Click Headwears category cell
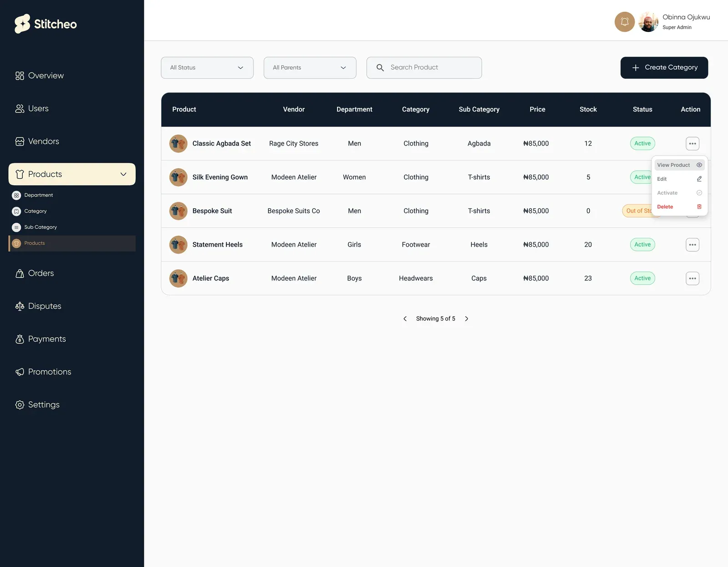The height and width of the screenshot is (567, 728). point(416,278)
